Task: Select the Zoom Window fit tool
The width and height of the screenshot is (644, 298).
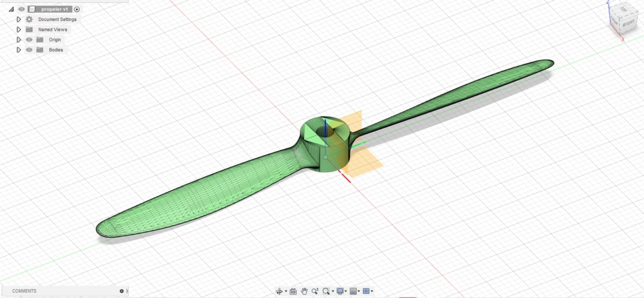Action: pyautogui.click(x=326, y=291)
